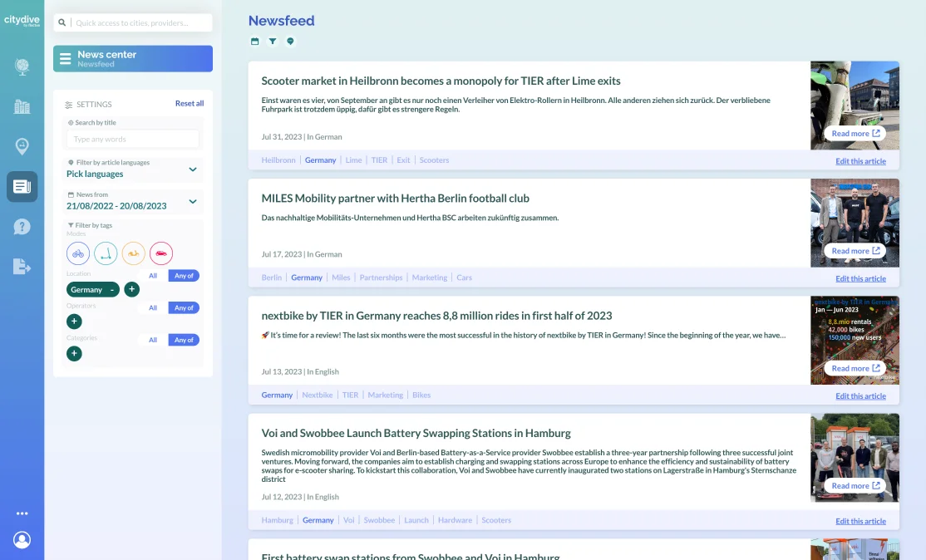The image size is (926, 560).
Task: Open the help question-mark icon in the sidebar
Action: pos(22,225)
